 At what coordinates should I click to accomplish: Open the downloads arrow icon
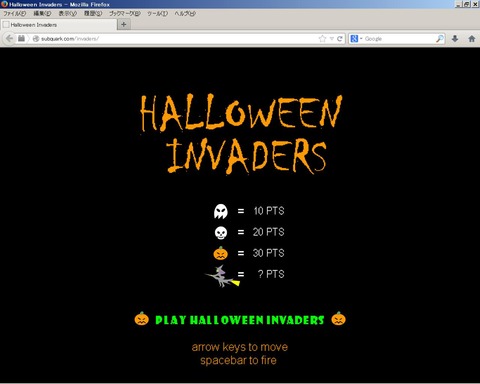pos(455,39)
